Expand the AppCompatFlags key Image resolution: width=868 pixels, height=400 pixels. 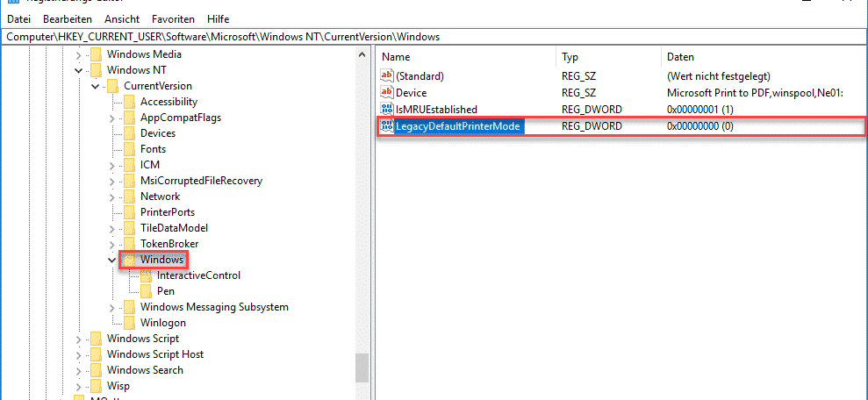112,118
